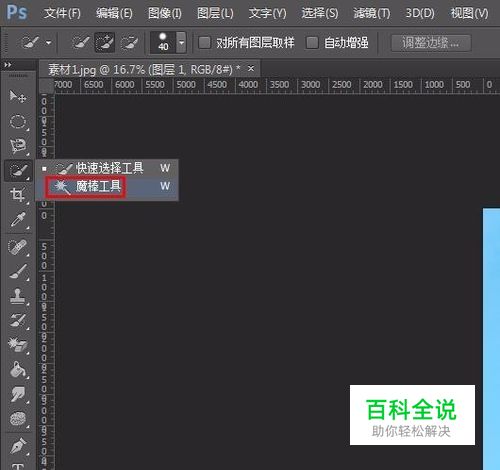500x470 pixels.
Task: Open the 文件(F) menu
Action: [62, 13]
